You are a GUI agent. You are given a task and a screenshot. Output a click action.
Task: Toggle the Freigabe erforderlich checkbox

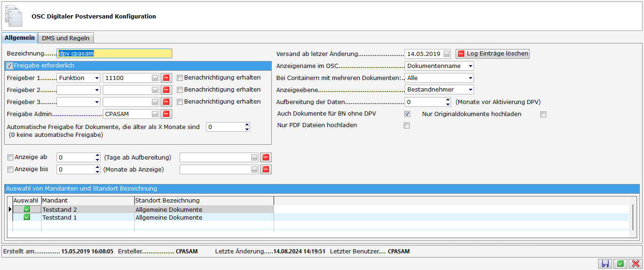coord(10,66)
